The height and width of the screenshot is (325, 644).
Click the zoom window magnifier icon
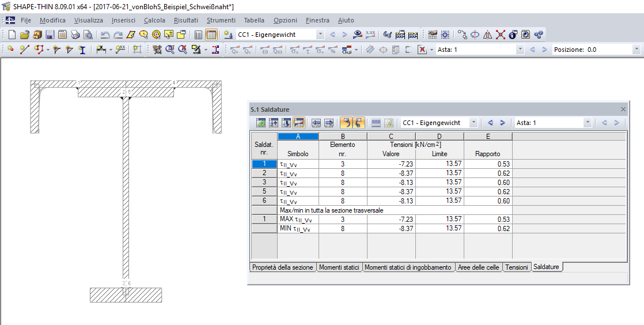point(169,50)
